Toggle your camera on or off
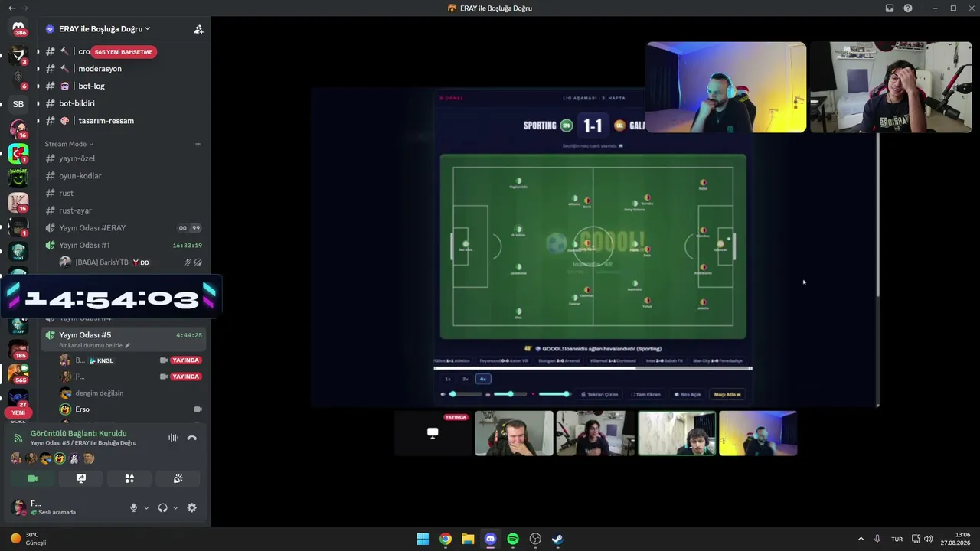980x551 pixels. pyautogui.click(x=32, y=478)
